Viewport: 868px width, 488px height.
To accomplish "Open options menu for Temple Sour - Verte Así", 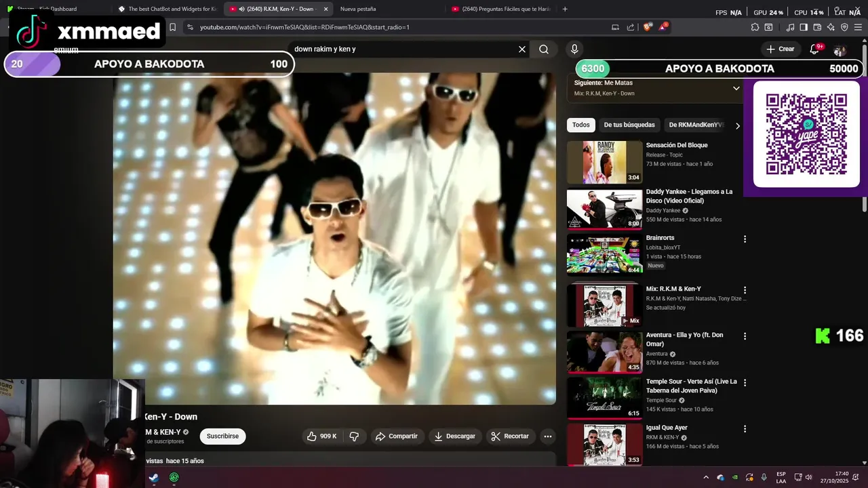I will pyautogui.click(x=745, y=382).
